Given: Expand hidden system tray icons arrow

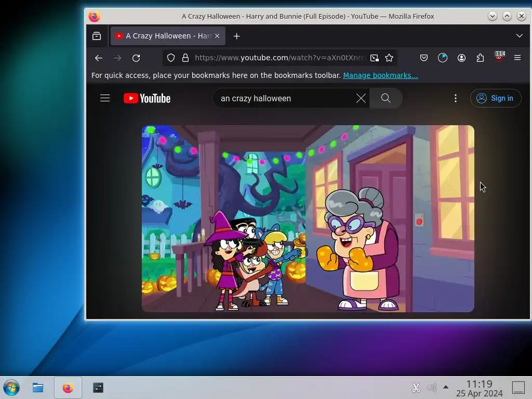Looking at the screenshot, I should 446,387.
